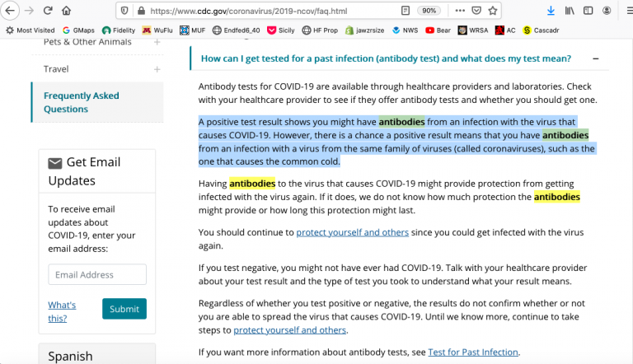Collapse the antibody test question

coord(596,59)
